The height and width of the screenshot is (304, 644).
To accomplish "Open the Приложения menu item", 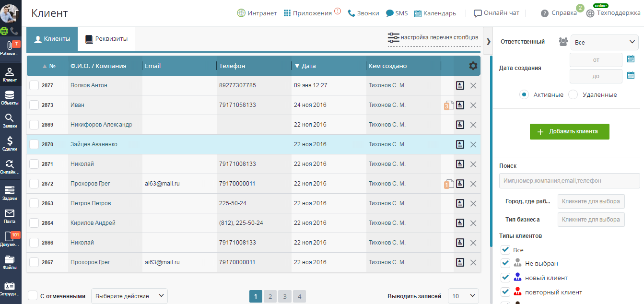I will [x=308, y=13].
